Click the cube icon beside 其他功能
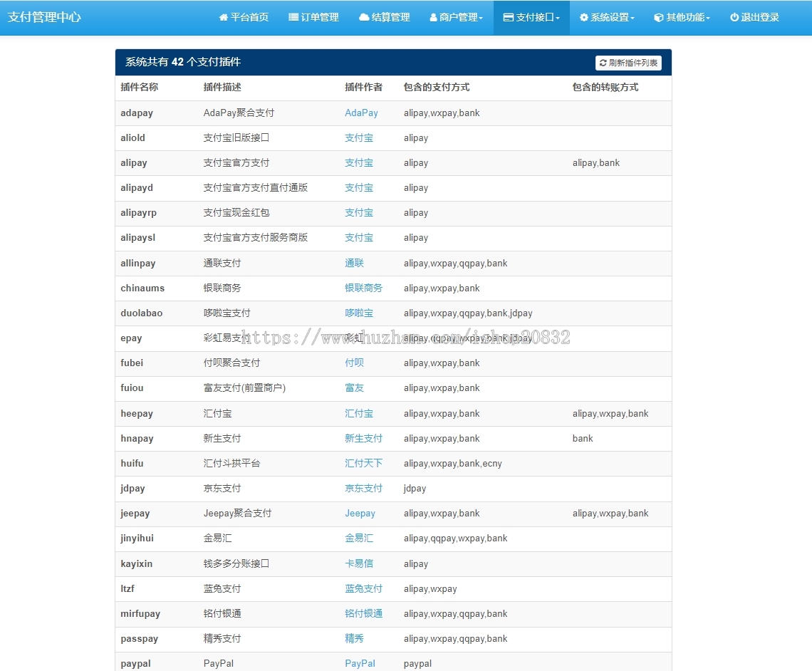This screenshot has width=812, height=671. tap(659, 18)
